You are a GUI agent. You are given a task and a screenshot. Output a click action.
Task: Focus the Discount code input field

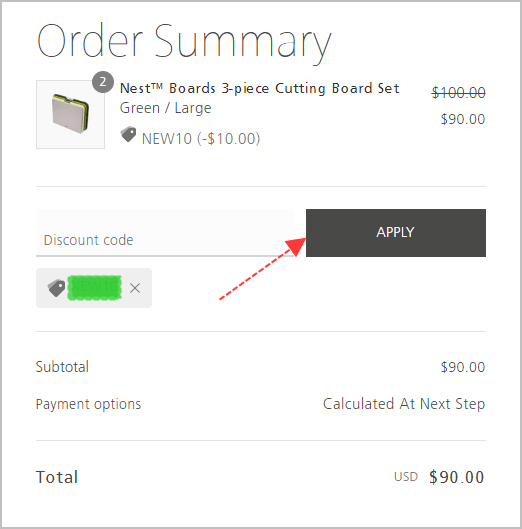click(165, 233)
